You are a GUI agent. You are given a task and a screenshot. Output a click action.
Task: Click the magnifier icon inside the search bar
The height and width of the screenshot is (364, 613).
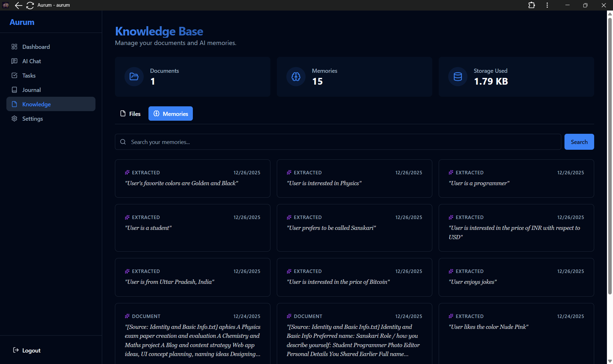123,142
